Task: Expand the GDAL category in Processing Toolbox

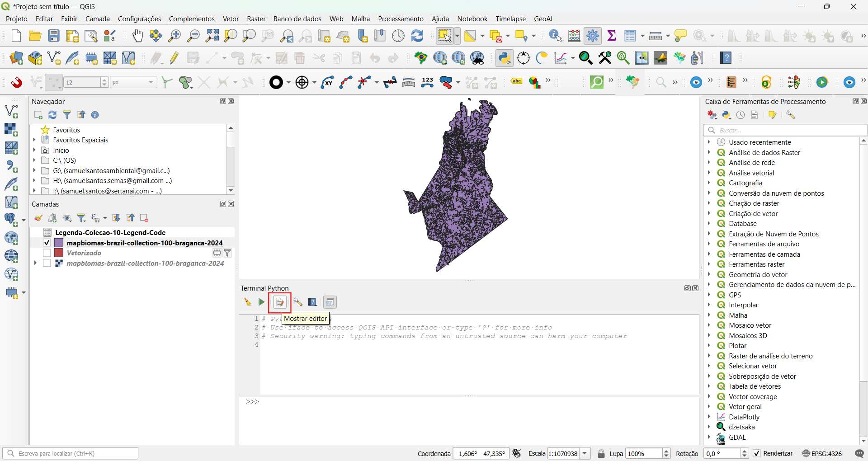Action: 709,437
